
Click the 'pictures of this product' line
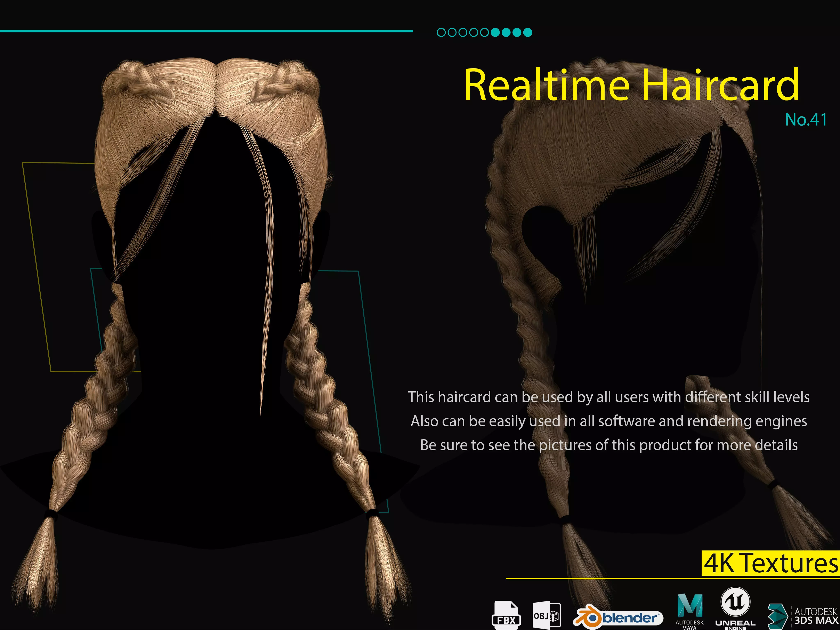(x=608, y=445)
